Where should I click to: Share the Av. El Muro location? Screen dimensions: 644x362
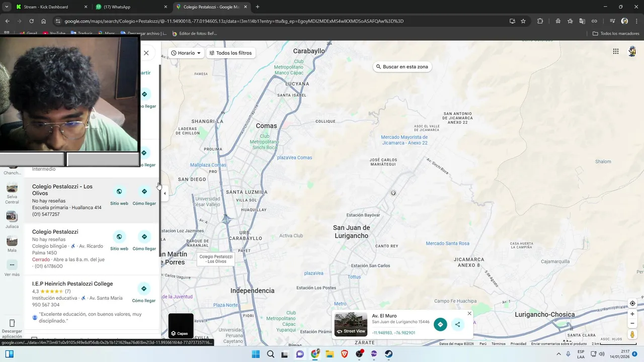[x=457, y=324]
